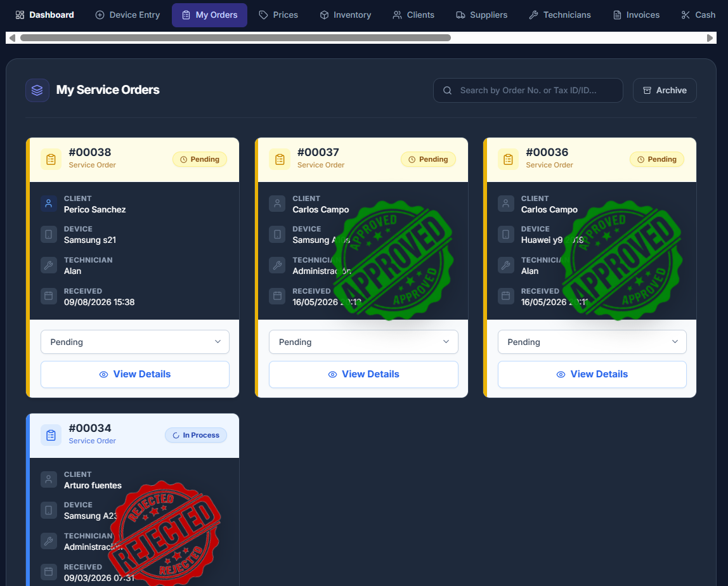Click Pending badge on order #00037

pos(428,159)
